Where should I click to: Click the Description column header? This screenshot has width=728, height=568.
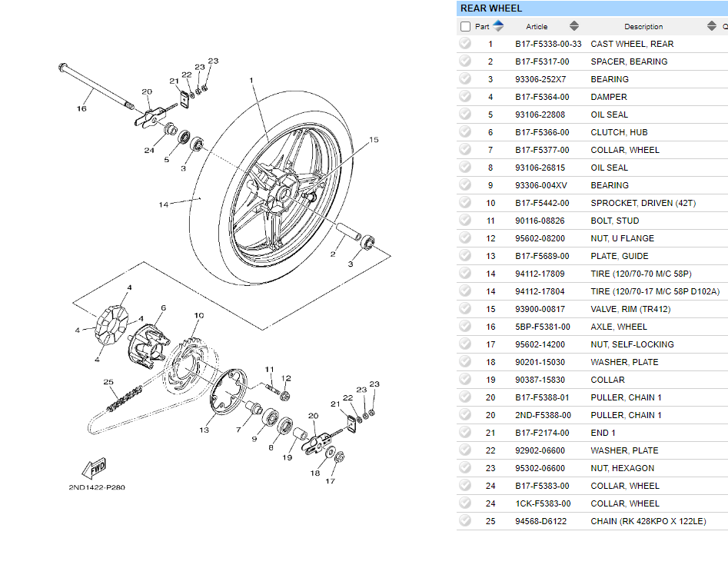[x=643, y=26]
